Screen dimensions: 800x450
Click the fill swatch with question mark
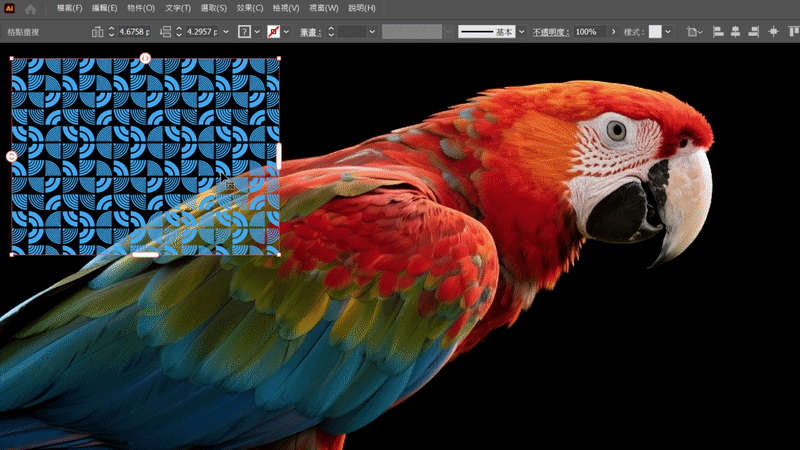(244, 32)
